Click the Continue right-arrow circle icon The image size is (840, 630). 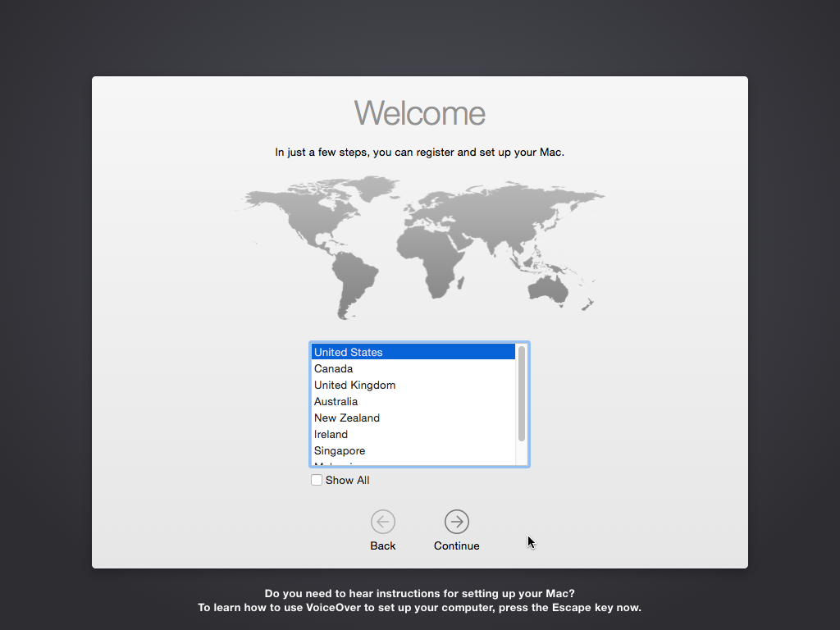[x=456, y=522]
